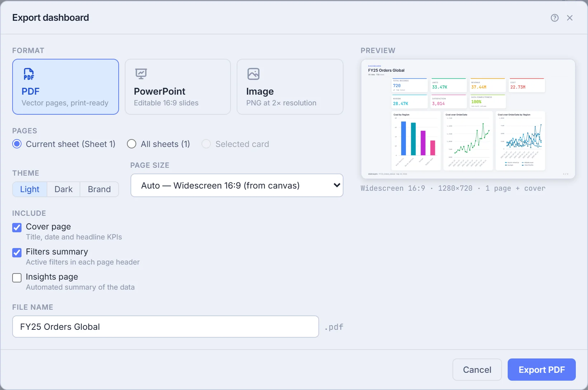Select the PDF format card
The height and width of the screenshot is (390, 588).
point(66,87)
